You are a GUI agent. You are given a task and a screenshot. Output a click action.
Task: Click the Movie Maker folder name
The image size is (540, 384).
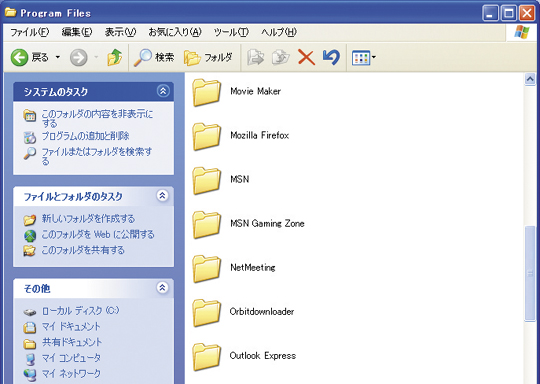256,91
